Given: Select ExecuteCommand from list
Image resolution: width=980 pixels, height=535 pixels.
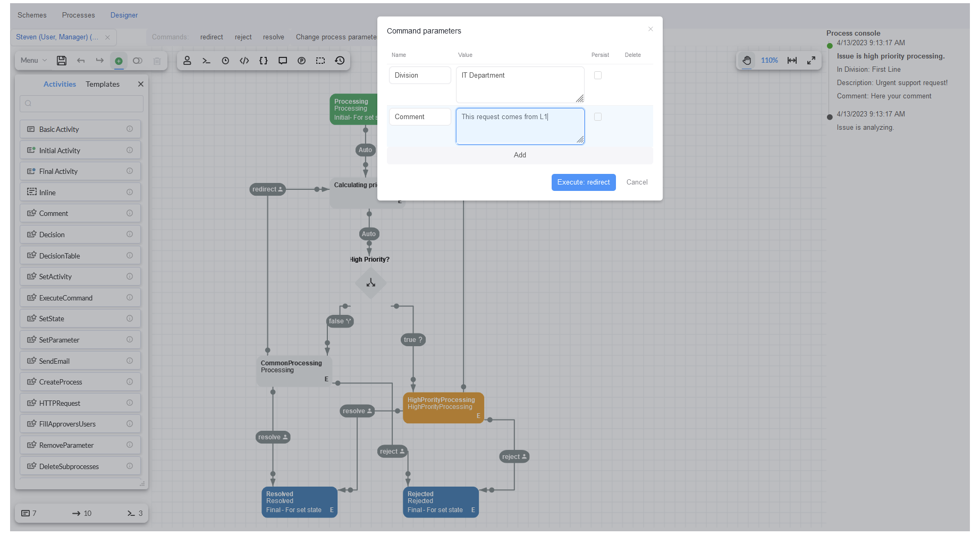Looking at the screenshot, I should click(x=80, y=298).
